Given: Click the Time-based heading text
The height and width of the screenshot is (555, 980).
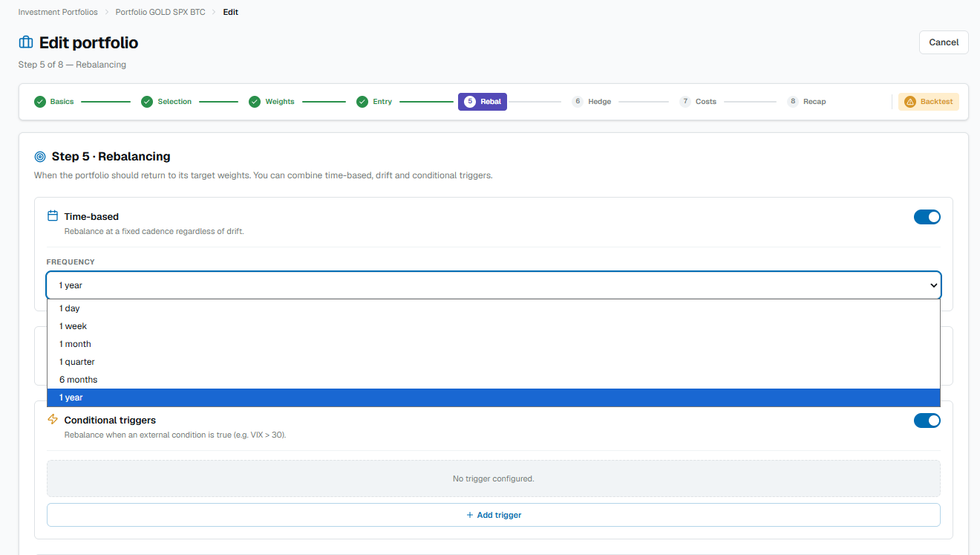Looking at the screenshot, I should (x=91, y=217).
